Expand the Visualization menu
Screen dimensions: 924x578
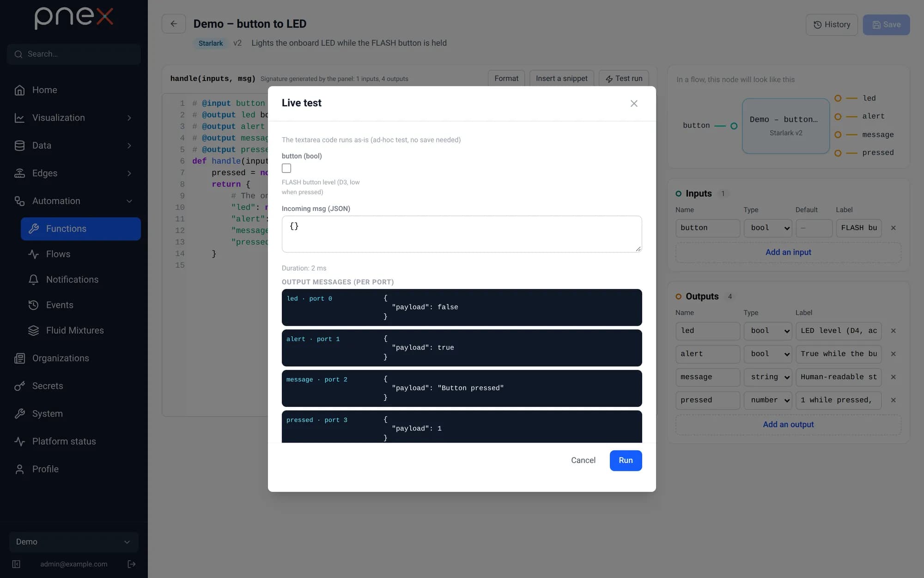point(74,118)
